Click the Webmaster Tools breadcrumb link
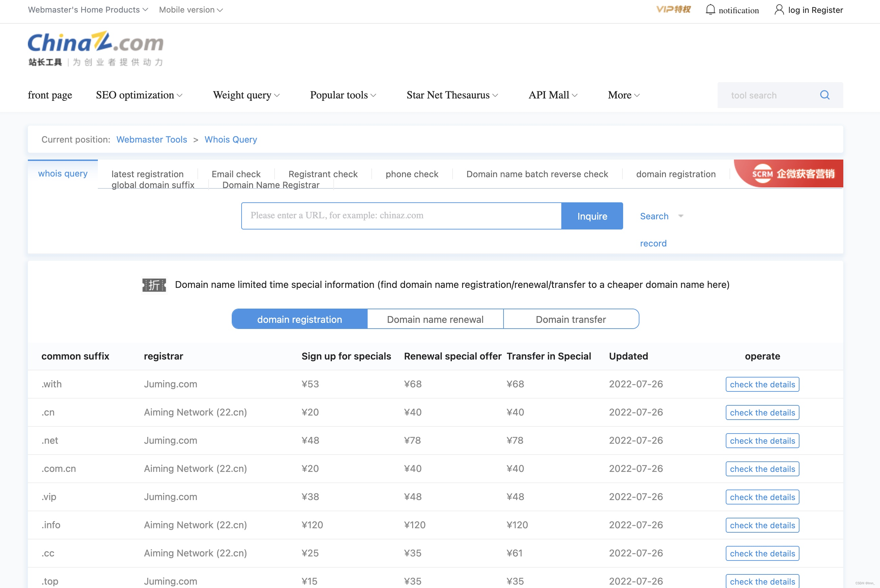The width and height of the screenshot is (880, 588). tap(152, 140)
